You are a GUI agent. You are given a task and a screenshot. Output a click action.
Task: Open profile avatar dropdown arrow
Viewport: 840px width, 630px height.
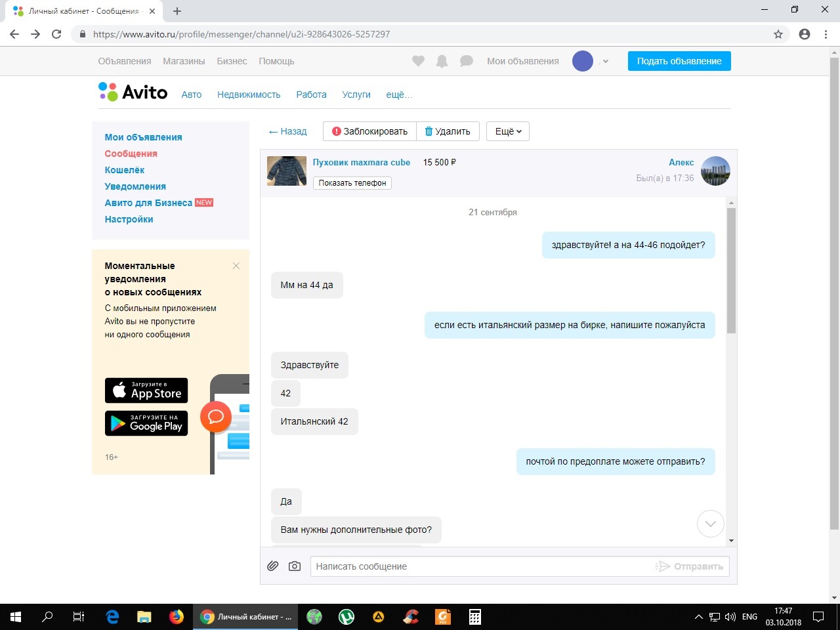(605, 62)
